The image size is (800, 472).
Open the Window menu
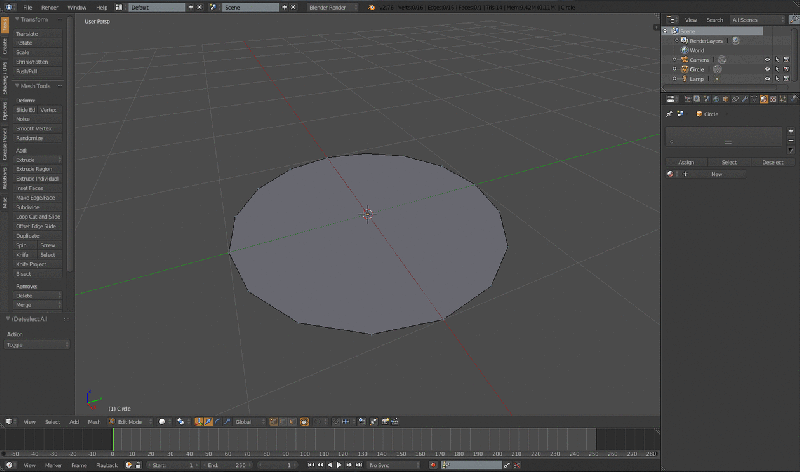tap(77, 7)
